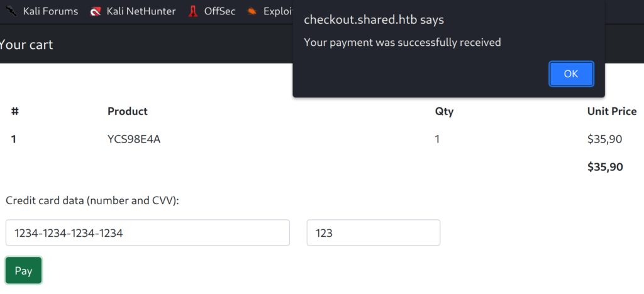Click the Exploit-DB bookmark icon

tap(252, 11)
